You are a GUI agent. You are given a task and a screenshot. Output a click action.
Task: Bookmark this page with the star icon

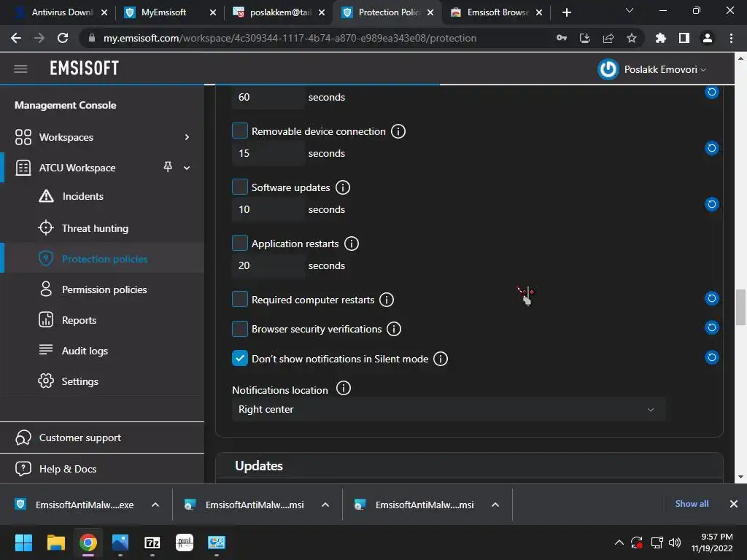(632, 38)
